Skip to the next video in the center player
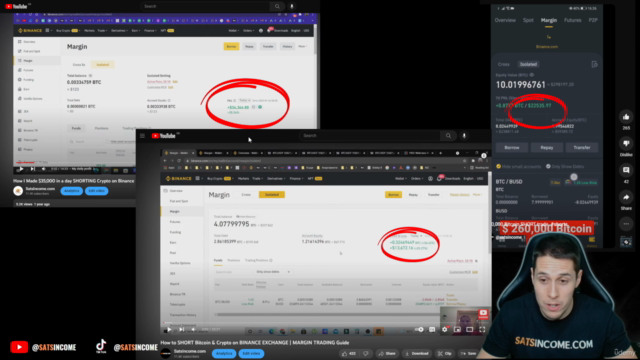This screenshot has height=360, width=640. coord(182,330)
